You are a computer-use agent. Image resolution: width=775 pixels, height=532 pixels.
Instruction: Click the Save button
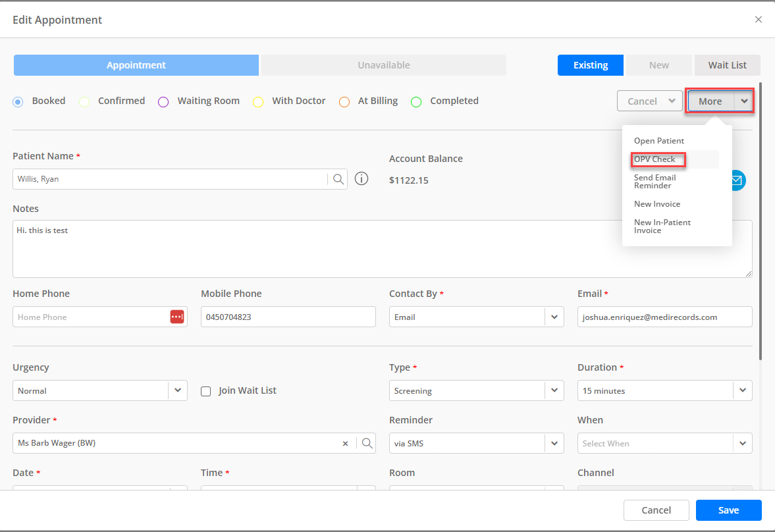click(728, 510)
